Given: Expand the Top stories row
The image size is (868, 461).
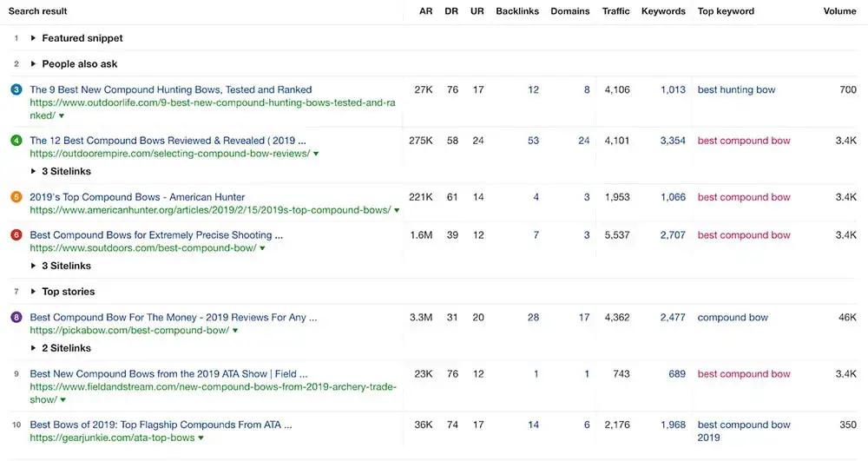Looking at the screenshot, I should 34,292.
